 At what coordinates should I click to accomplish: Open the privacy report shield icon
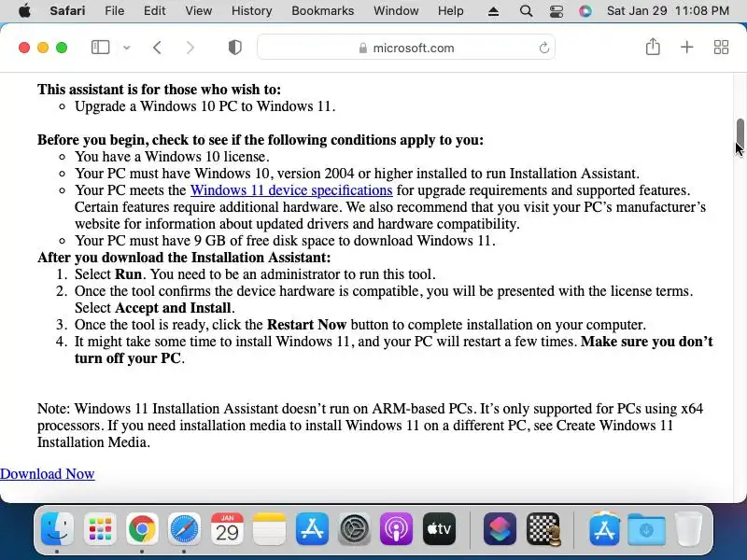point(235,48)
